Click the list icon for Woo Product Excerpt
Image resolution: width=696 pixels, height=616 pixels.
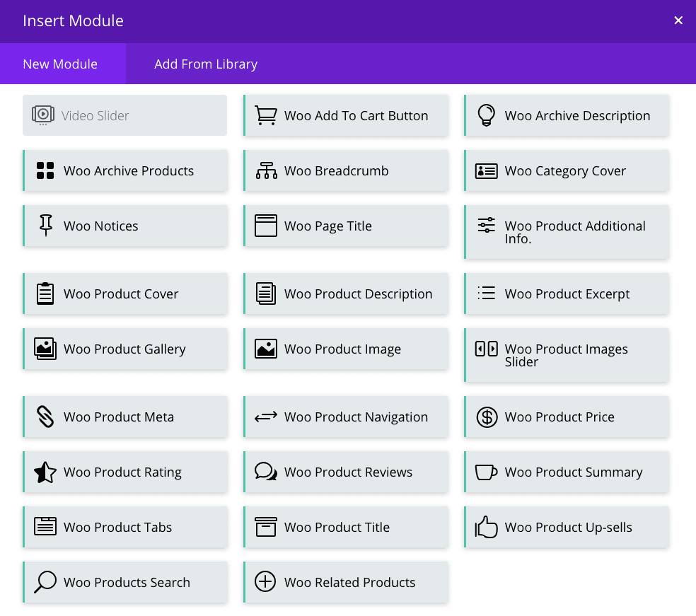[x=487, y=293]
